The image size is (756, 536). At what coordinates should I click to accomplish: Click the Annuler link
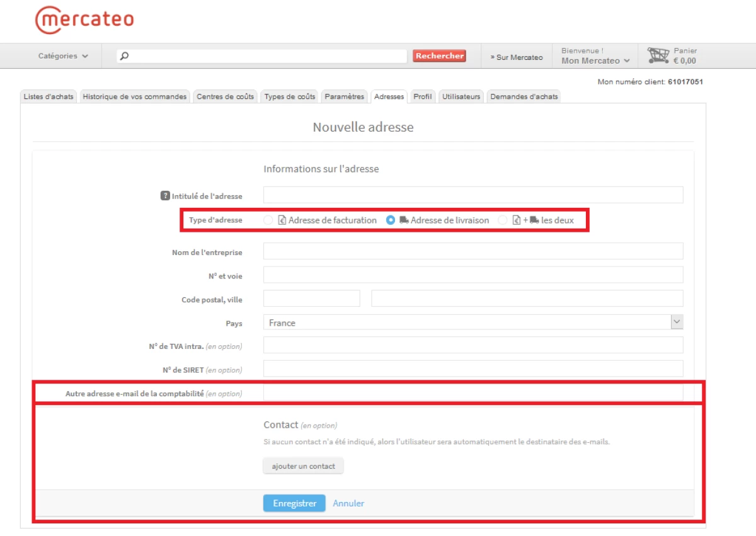(x=348, y=503)
